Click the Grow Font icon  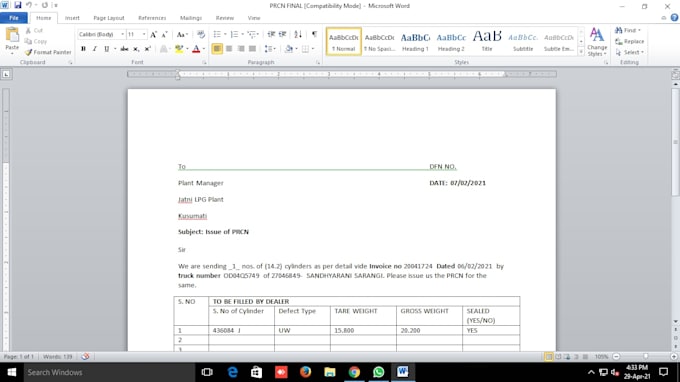[153, 35]
